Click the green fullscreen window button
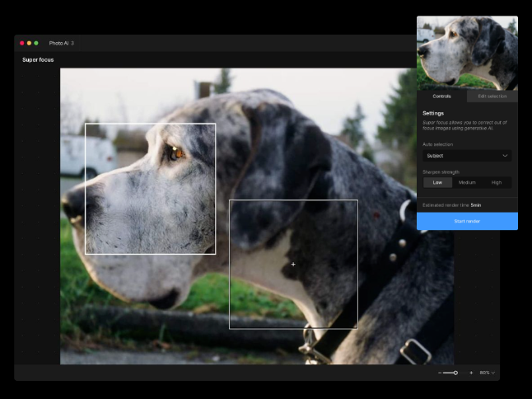Screen dimensions: 532x399 (x=36, y=43)
